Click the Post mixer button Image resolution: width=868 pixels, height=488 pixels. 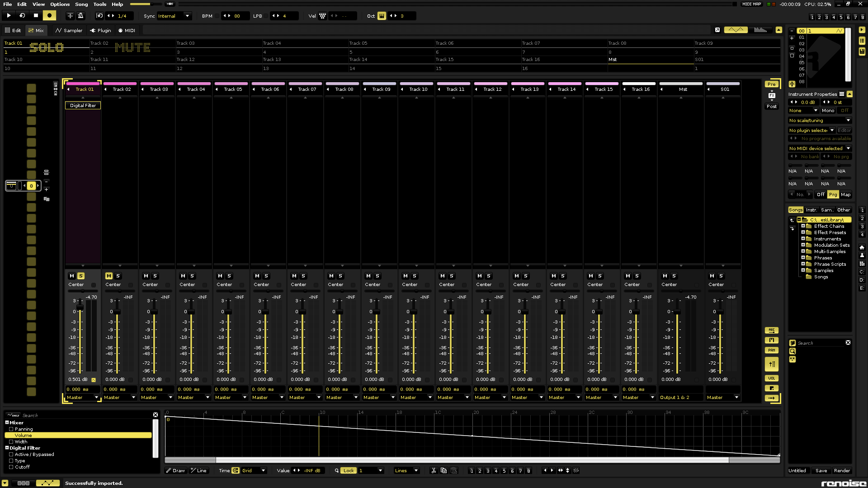tap(771, 106)
